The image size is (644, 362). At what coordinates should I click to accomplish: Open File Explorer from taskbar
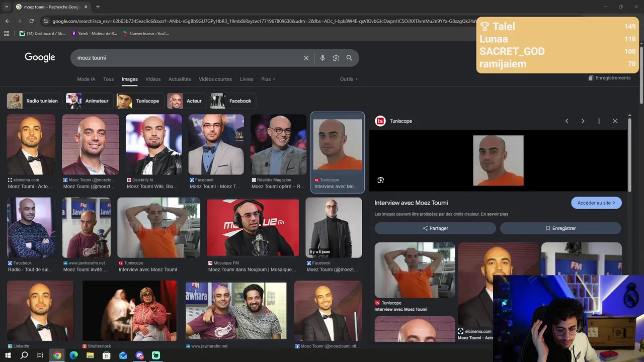coord(90,355)
